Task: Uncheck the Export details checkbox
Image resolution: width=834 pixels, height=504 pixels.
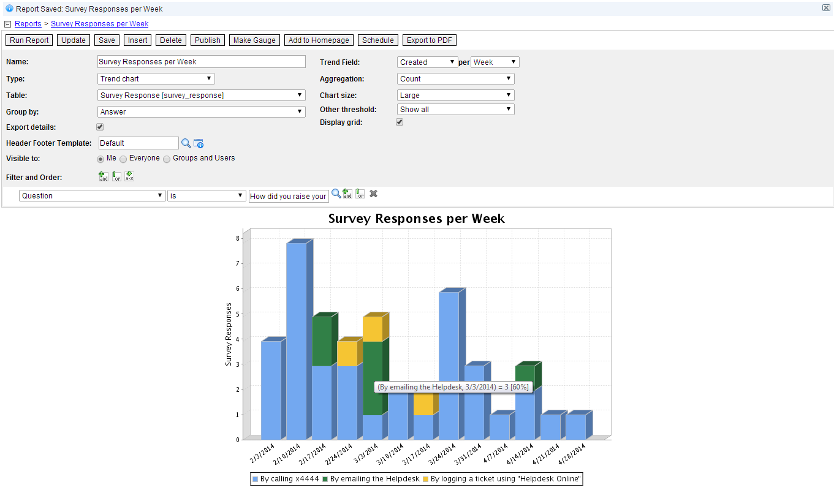Action: pyautogui.click(x=100, y=127)
